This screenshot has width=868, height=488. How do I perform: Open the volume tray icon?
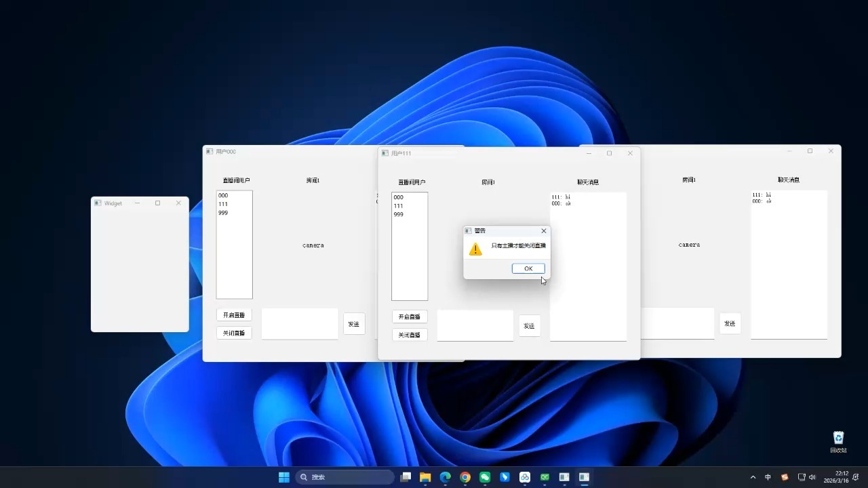coord(812,477)
